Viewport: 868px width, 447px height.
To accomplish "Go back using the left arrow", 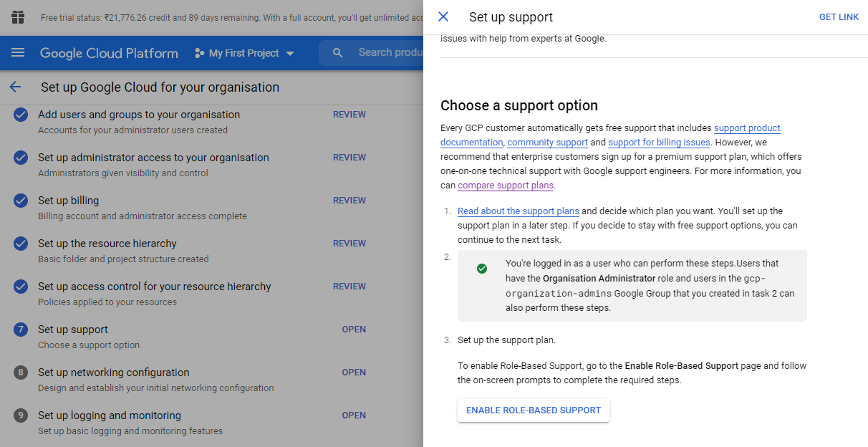I will (15, 87).
